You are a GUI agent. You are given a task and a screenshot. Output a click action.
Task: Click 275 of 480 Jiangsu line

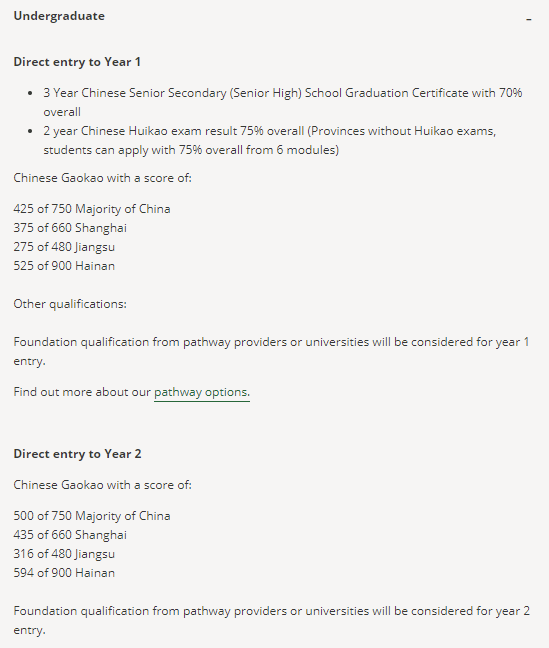(x=64, y=247)
